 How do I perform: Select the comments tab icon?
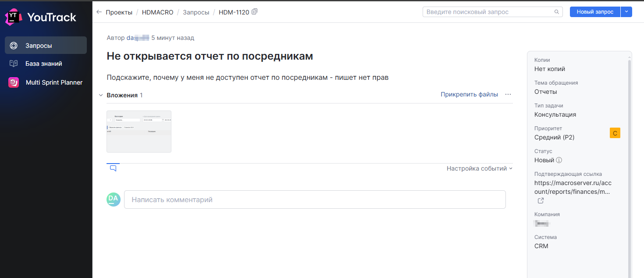point(113,168)
